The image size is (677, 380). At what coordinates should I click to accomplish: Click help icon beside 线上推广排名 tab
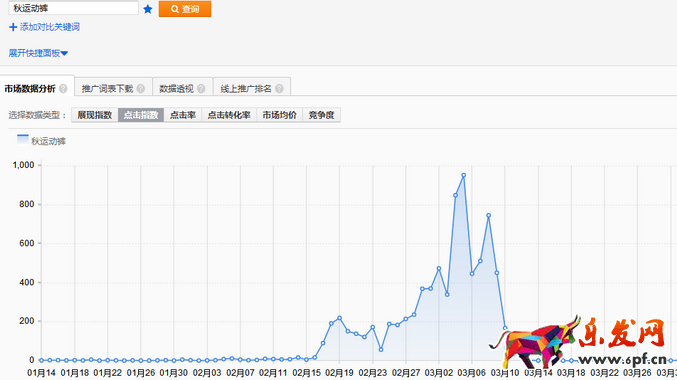click(x=279, y=89)
